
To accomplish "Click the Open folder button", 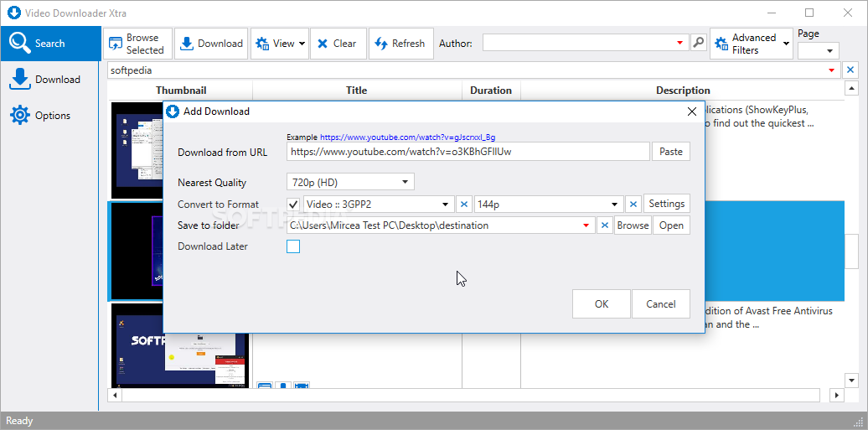I will [x=671, y=225].
